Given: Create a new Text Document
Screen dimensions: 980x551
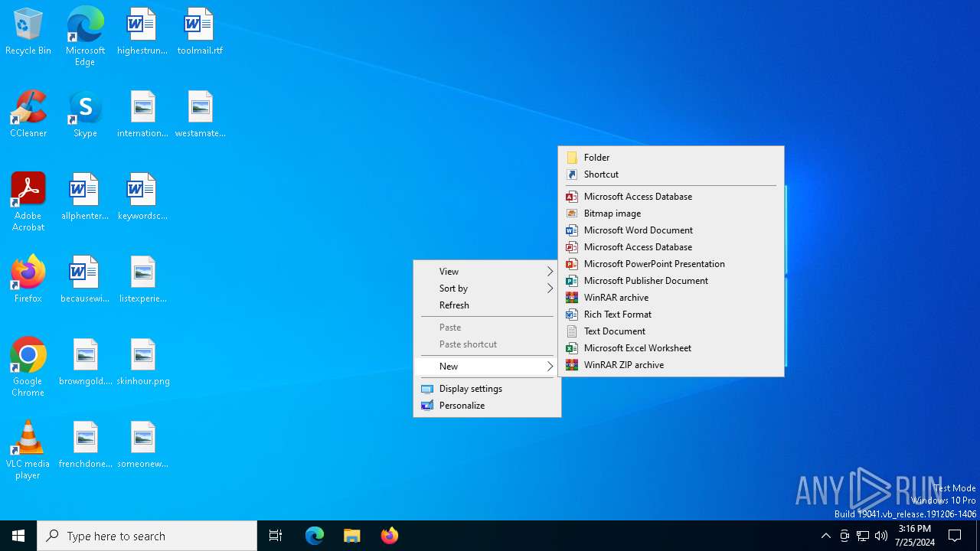Looking at the screenshot, I should [x=671, y=331].
